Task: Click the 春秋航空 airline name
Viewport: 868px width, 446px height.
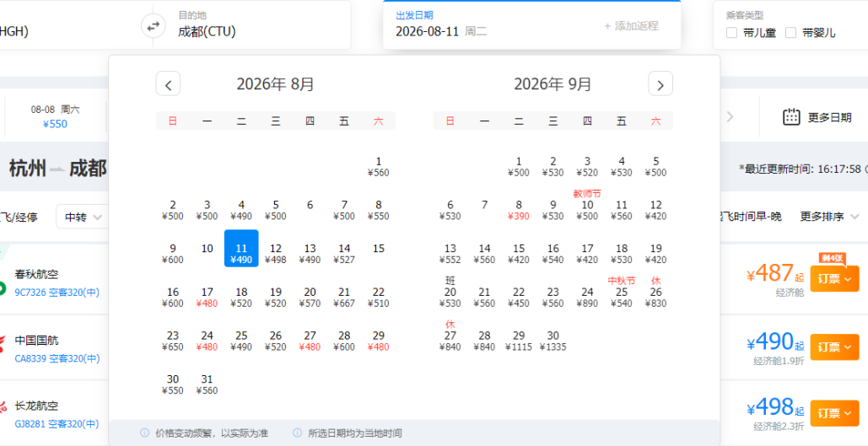Action: coord(36,275)
